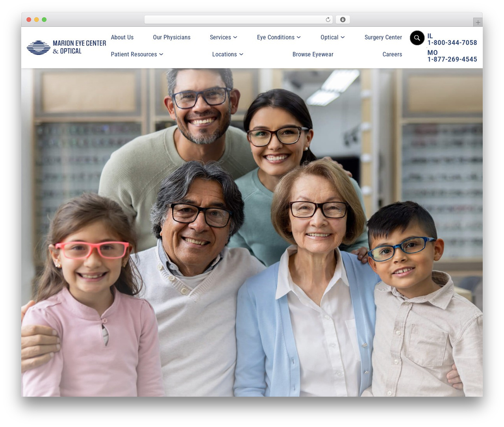504x427 pixels.
Task: Click the green fullscreen window button
Action: pyautogui.click(x=44, y=20)
